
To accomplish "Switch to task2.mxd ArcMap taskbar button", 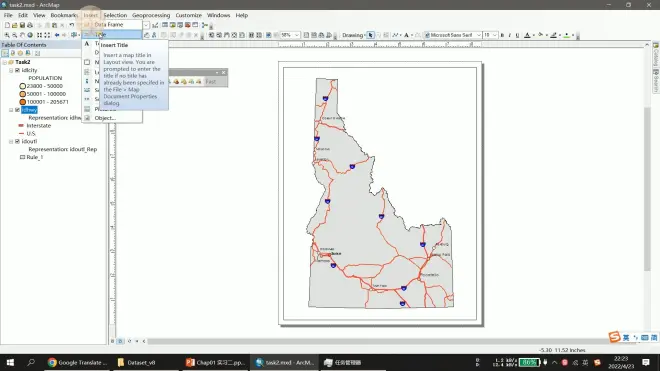I will click(285, 363).
